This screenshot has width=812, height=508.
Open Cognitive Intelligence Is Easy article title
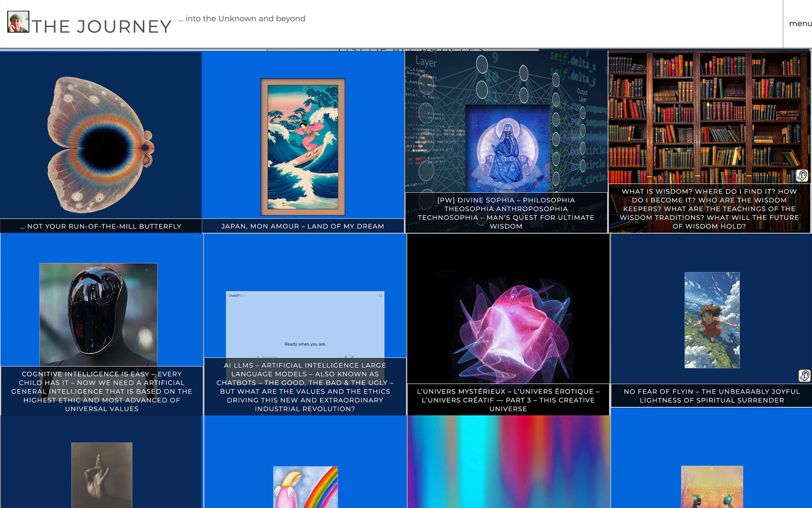click(x=101, y=391)
